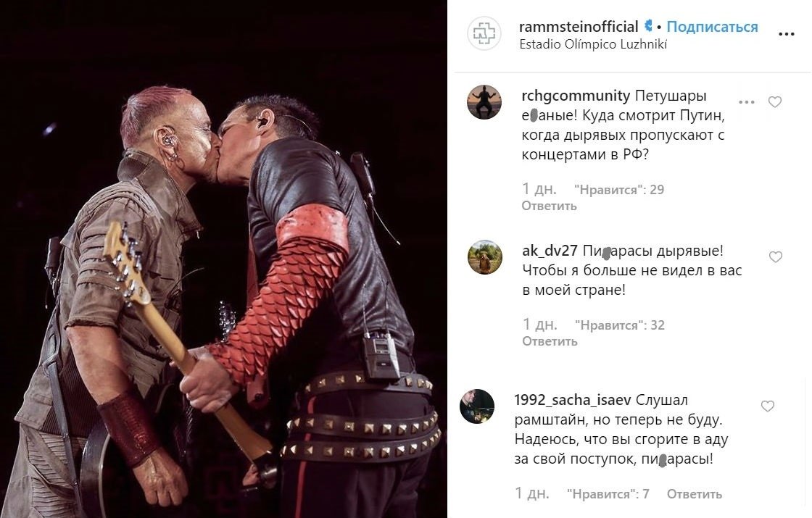Open the Estadio Olímpico Luzhnikí location

point(593,44)
